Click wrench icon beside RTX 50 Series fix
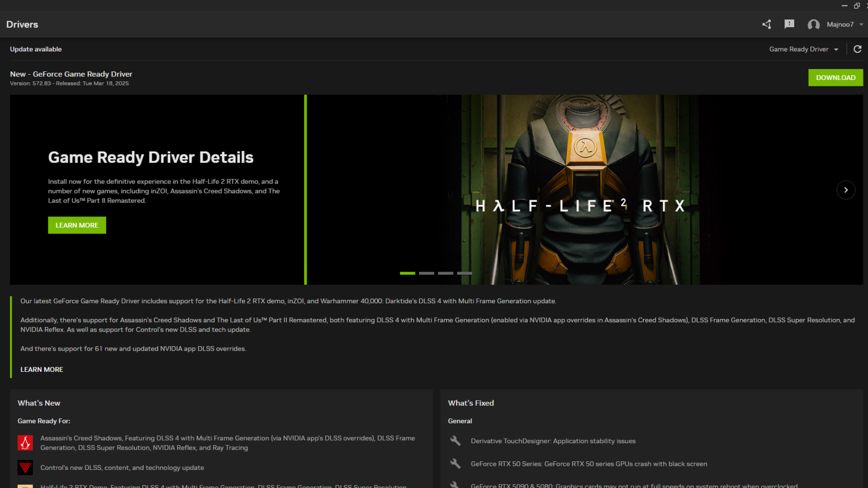 click(455, 464)
